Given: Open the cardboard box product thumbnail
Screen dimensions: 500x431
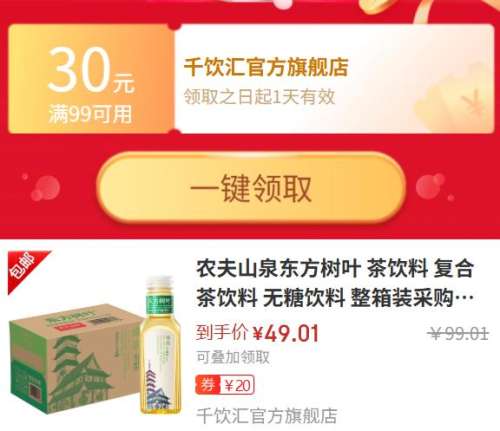Looking at the screenshot, I should pyautogui.click(x=73, y=358).
